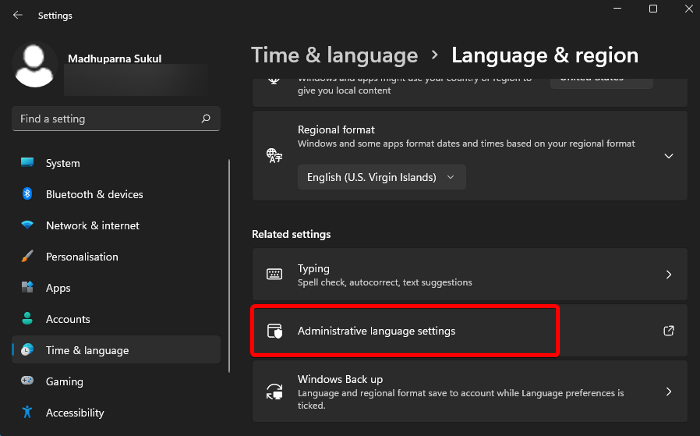Go to Time & language breadcrumb
The image size is (700, 436).
[x=334, y=56]
